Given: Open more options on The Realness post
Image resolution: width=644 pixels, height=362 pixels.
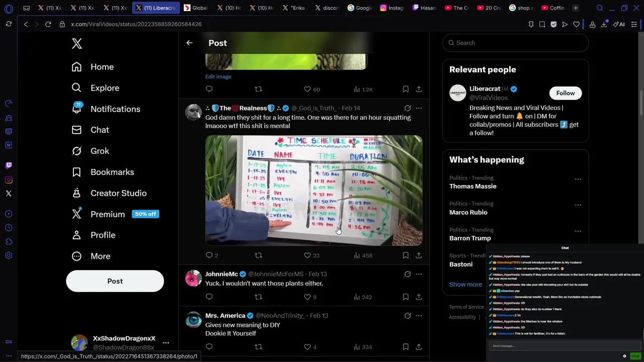Looking at the screenshot, I should (419, 108).
